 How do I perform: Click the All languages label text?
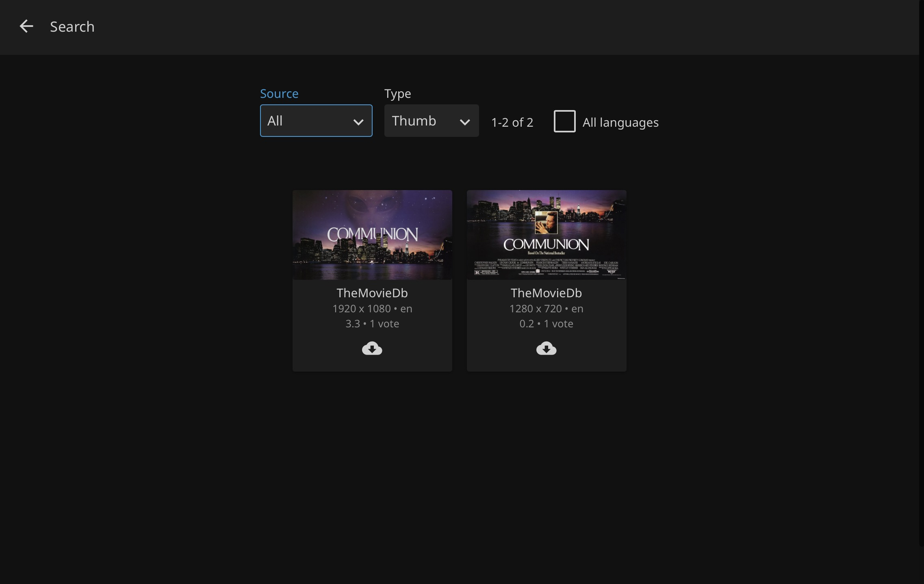(x=620, y=122)
